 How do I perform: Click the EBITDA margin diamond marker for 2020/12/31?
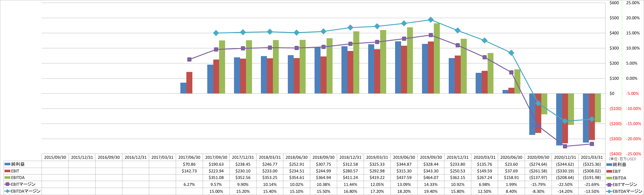tap(565, 121)
